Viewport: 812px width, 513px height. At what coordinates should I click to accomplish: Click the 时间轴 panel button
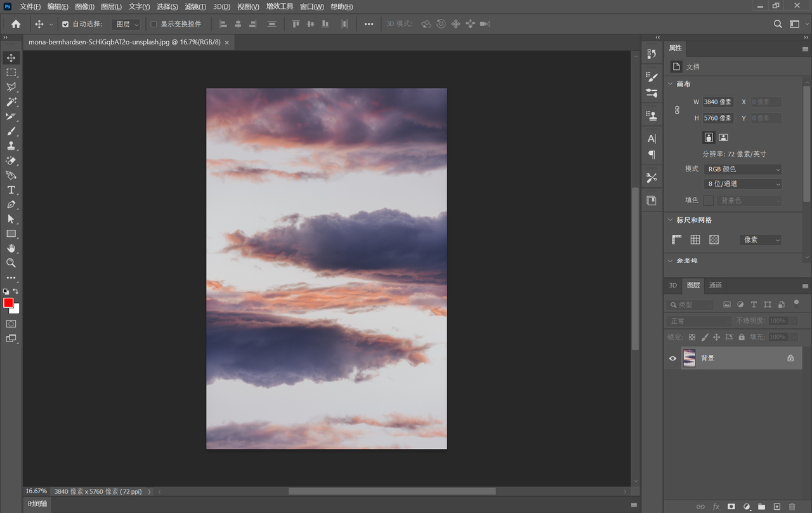(36, 504)
